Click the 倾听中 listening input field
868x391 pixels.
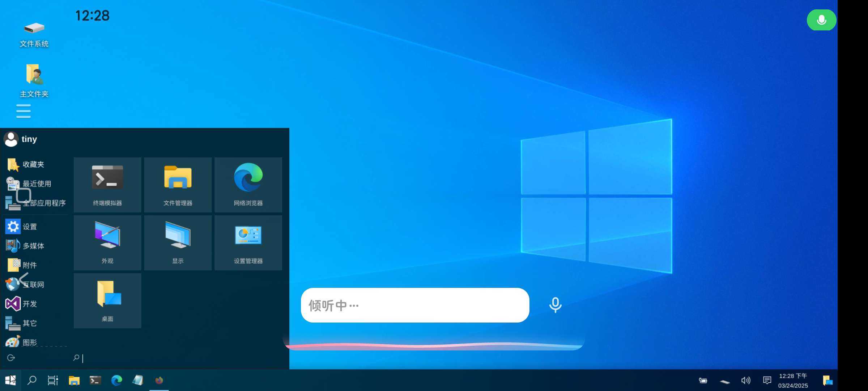pos(414,305)
